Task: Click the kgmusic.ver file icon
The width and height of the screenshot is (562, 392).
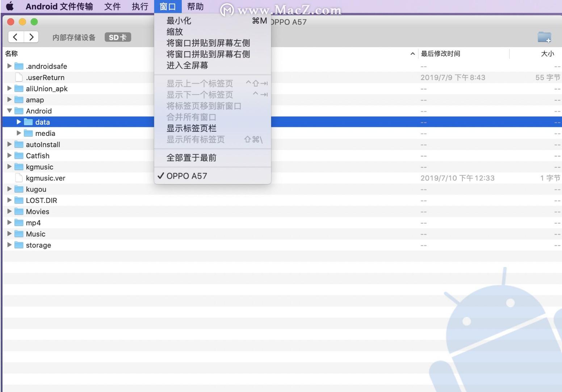Action: click(x=18, y=178)
